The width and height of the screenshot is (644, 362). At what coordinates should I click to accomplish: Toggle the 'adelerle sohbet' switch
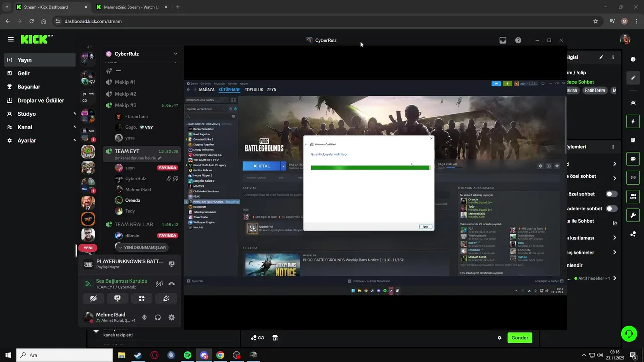coord(611,208)
